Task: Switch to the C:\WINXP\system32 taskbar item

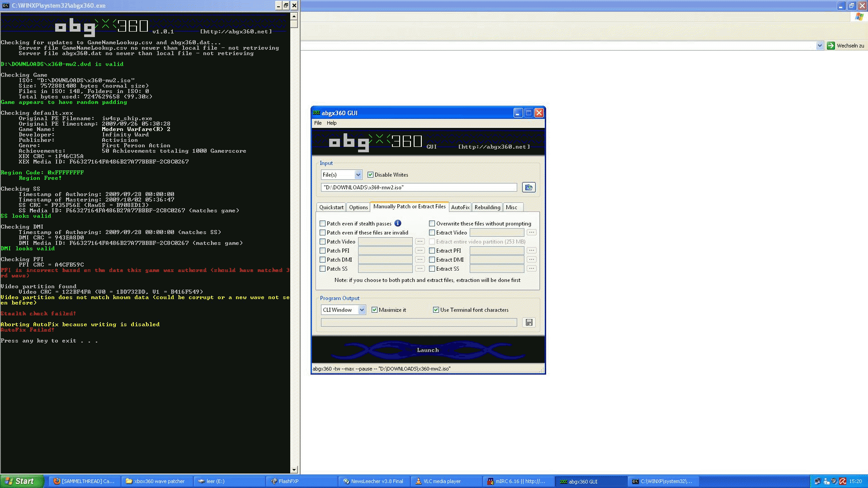Action: click(663, 481)
